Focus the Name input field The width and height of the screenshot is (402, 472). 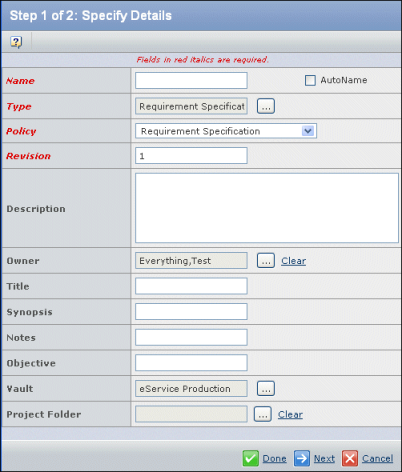pos(191,81)
